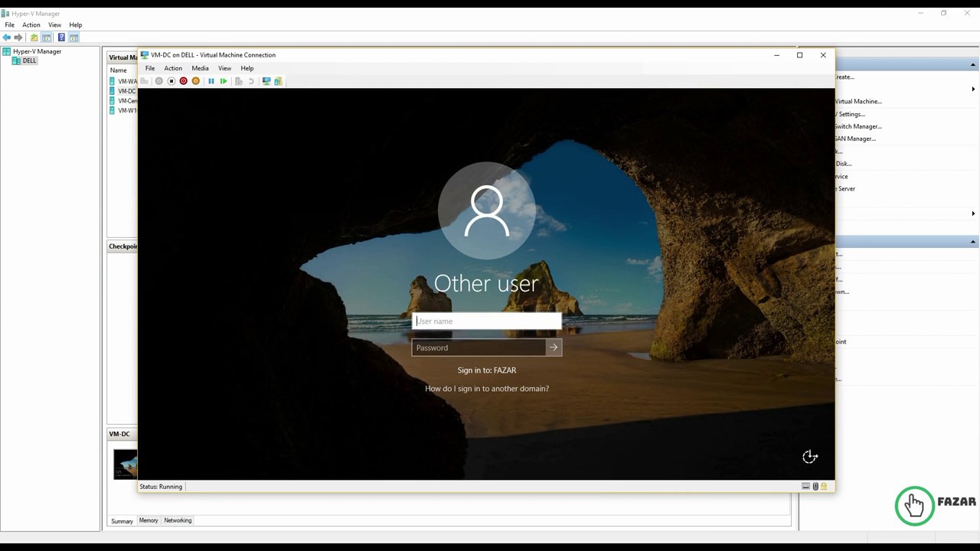Click 'Status: Running' in VM status bar
Image resolution: width=980 pixels, height=551 pixels.
pos(161,487)
